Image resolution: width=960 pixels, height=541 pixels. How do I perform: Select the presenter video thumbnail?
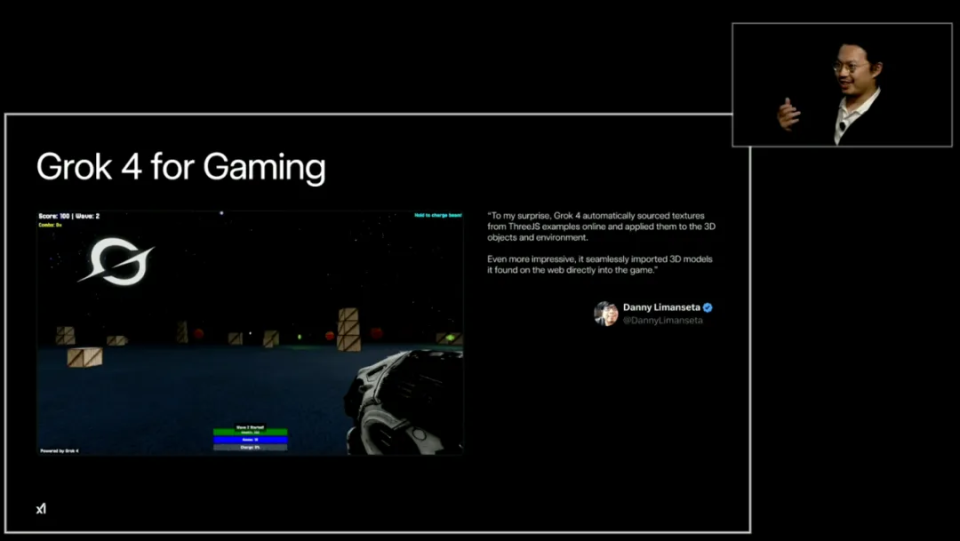point(842,85)
